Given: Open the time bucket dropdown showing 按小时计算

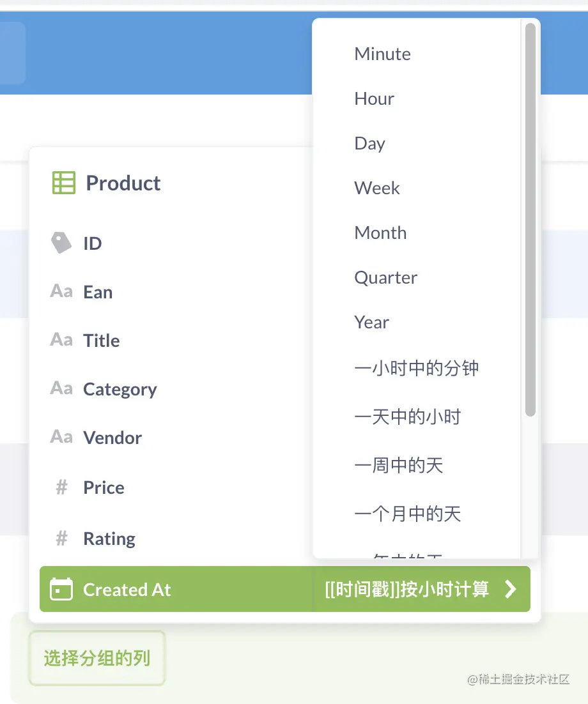Looking at the screenshot, I should tap(421, 589).
